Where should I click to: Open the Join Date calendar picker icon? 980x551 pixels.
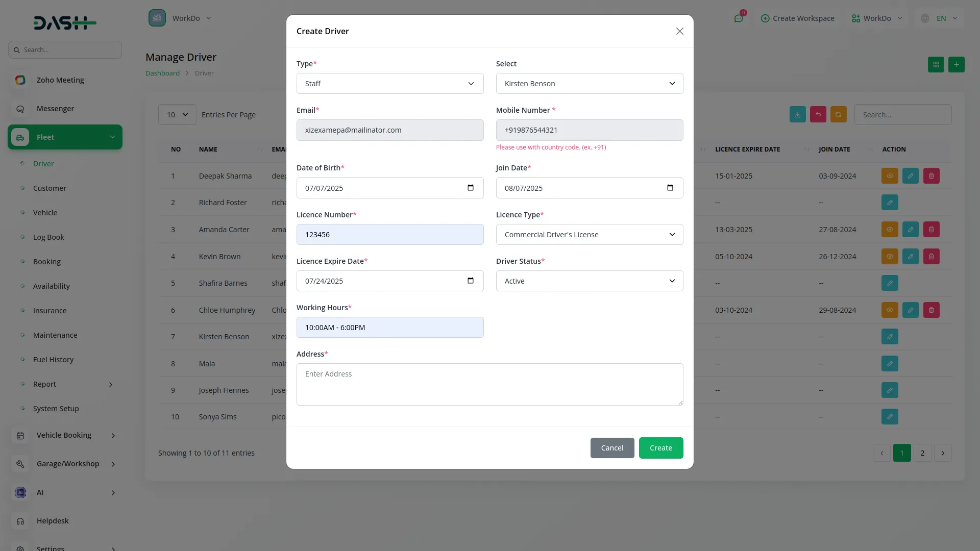(x=670, y=188)
